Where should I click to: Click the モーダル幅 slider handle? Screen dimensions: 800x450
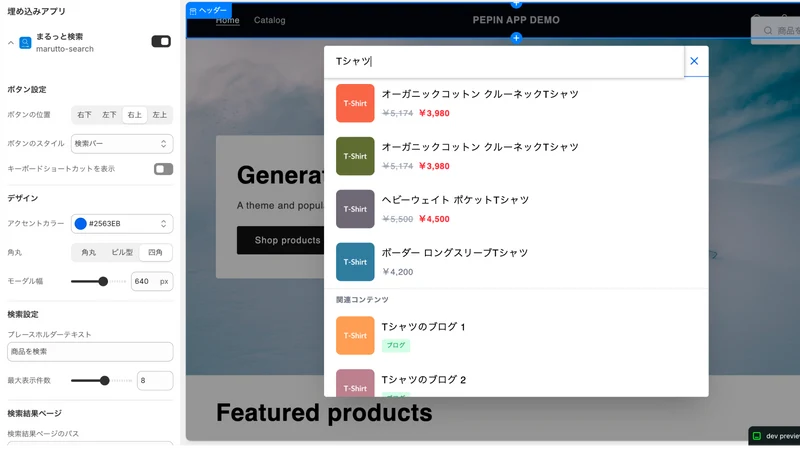(103, 281)
